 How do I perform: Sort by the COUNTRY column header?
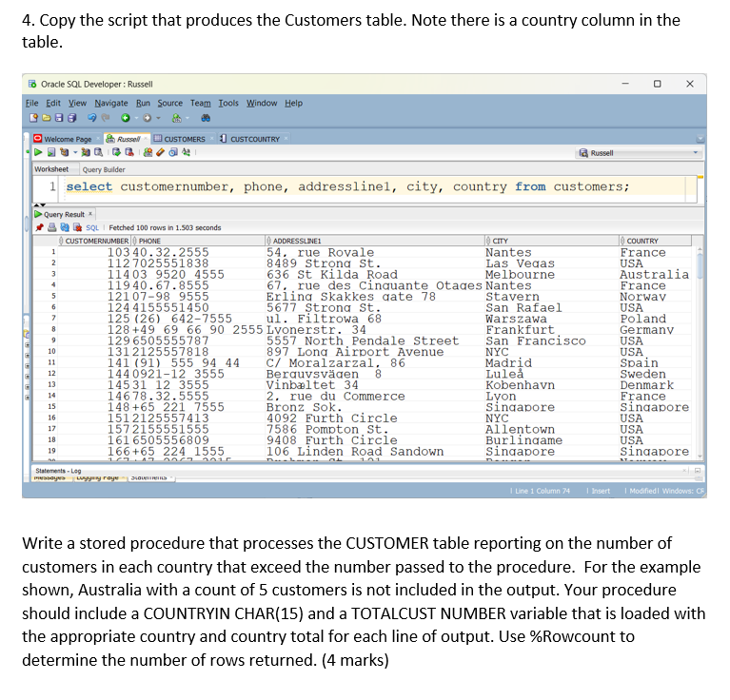(655, 241)
